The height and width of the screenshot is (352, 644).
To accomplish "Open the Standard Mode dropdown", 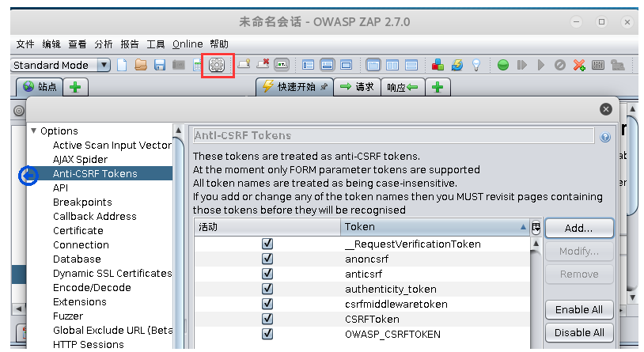I will tap(60, 65).
